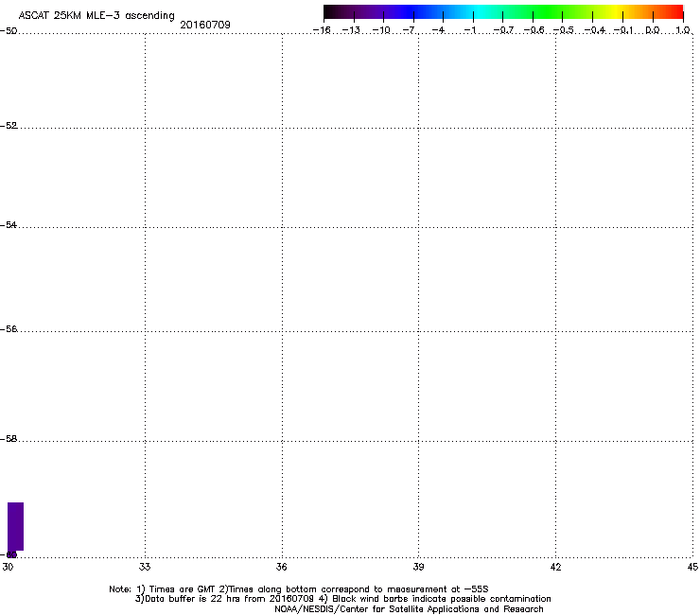The width and height of the screenshot is (700, 615).
Task: Click the '-13' color scale label
Action: pyautogui.click(x=351, y=30)
